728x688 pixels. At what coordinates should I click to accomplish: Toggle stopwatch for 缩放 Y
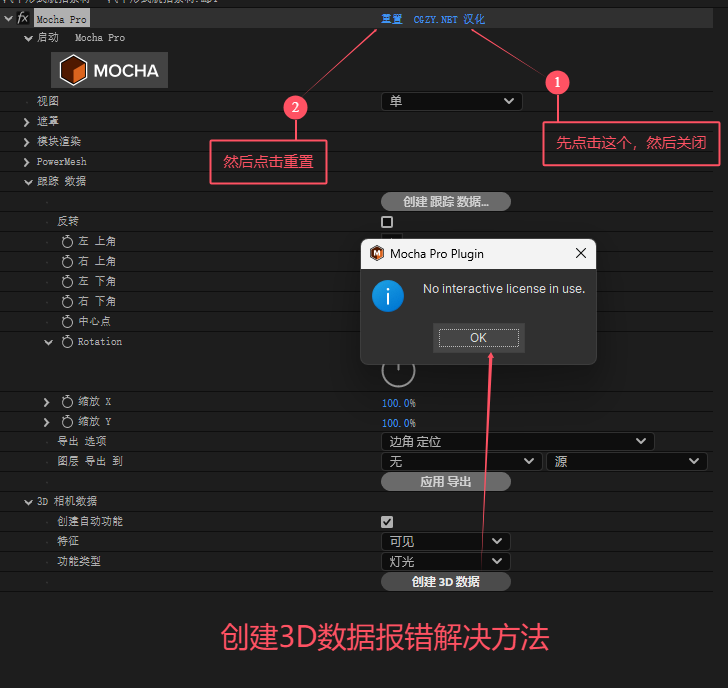click(x=67, y=422)
